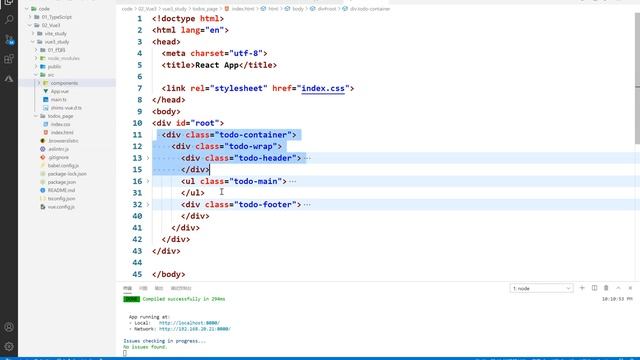Screen dimensions: 640x360
Task: Click 'todos_page' in the breadcrumb
Action: [205, 9]
